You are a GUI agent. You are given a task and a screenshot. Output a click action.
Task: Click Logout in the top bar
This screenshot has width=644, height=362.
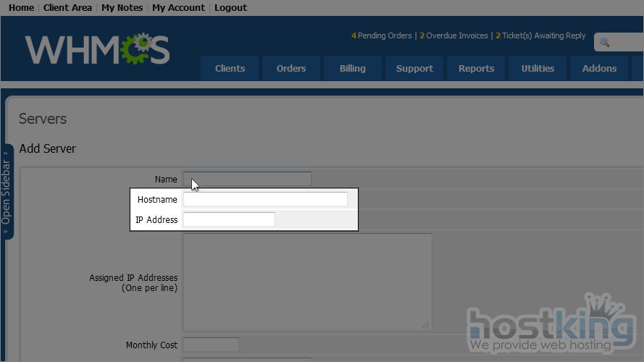230,7
